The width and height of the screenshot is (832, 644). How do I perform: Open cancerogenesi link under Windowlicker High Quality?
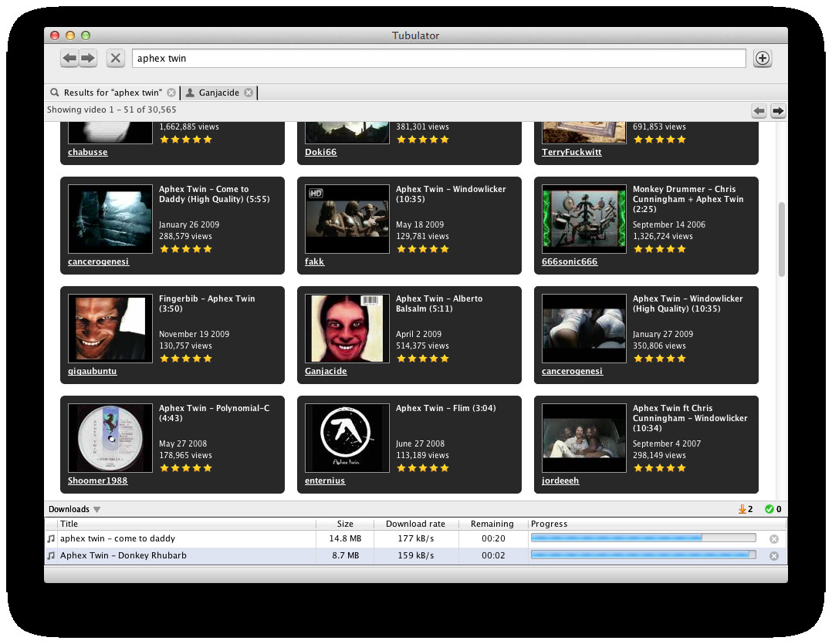click(x=572, y=371)
